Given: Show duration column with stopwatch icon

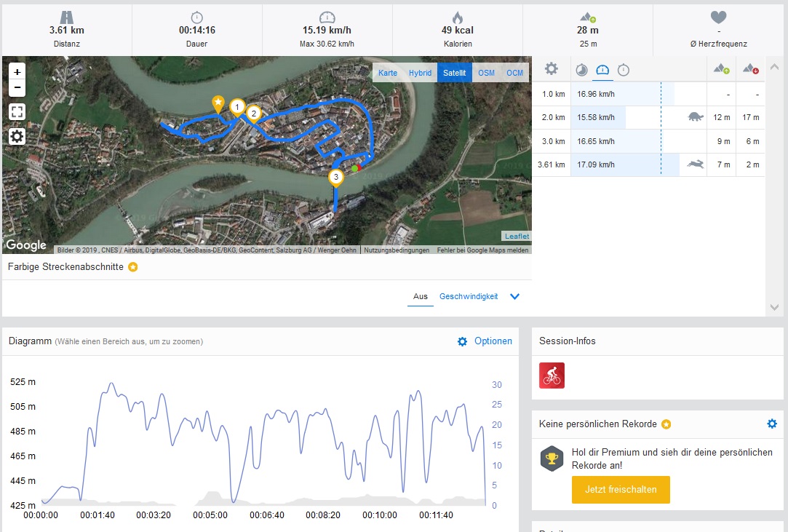Looking at the screenshot, I should pos(623,70).
